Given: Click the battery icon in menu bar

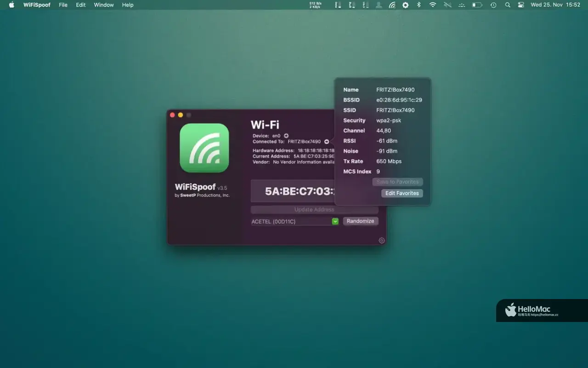Looking at the screenshot, I should click(x=477, y=5).
